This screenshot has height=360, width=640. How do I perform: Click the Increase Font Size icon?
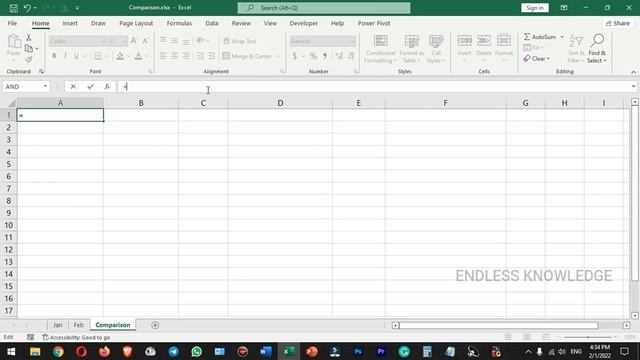pos(134,41)
